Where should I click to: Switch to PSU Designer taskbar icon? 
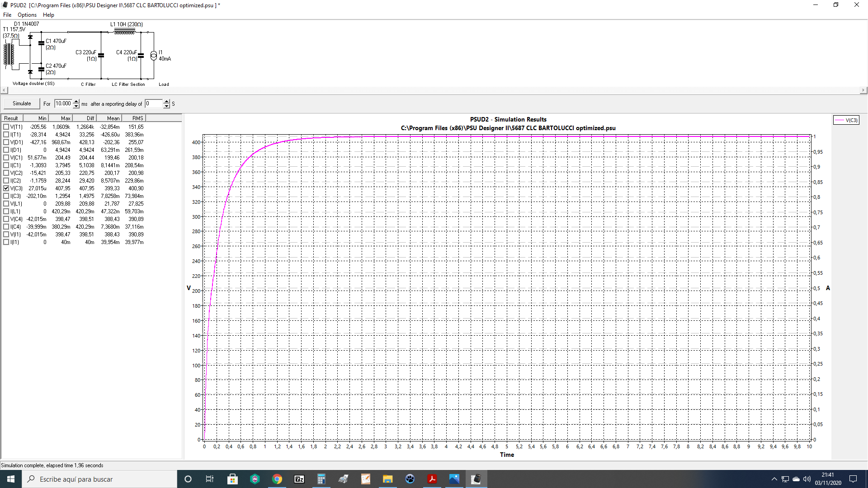point(476,479)
